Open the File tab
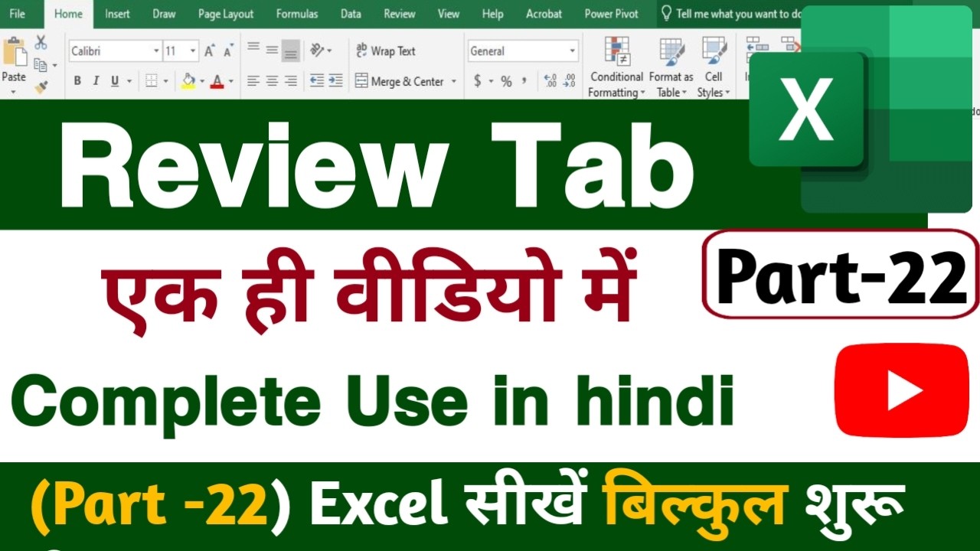 click(x=17, y=14)
